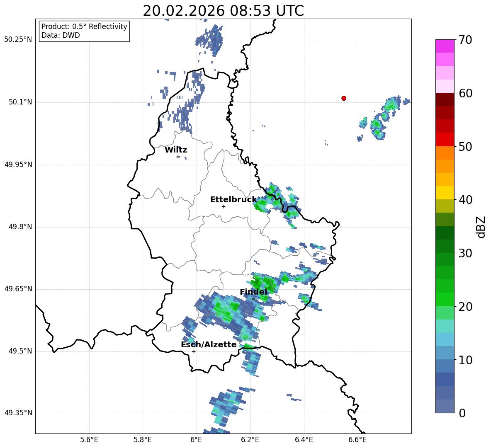
Task: Click the turquoise color band near 16 dBZ
Action: pos(445,326)
